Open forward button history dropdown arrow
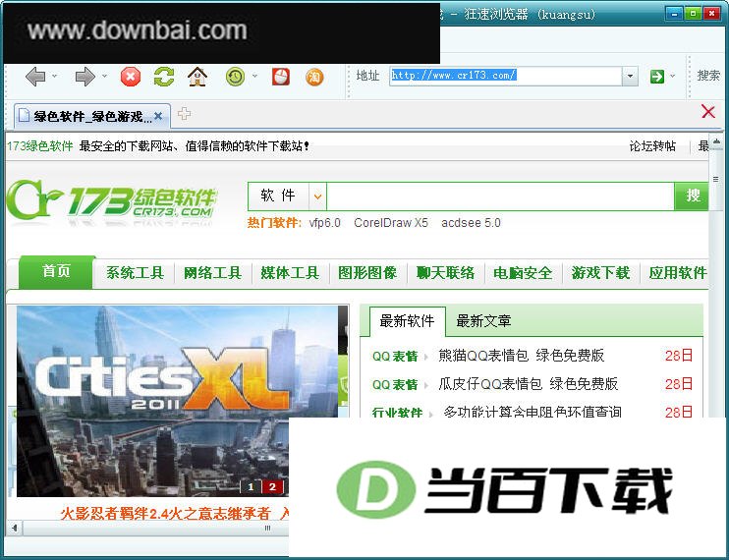Viewport: 729px width, 560px height. (104, 76)
